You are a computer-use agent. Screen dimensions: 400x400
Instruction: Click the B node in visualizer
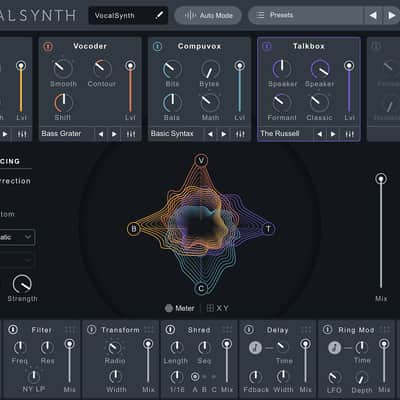[134, 229]
